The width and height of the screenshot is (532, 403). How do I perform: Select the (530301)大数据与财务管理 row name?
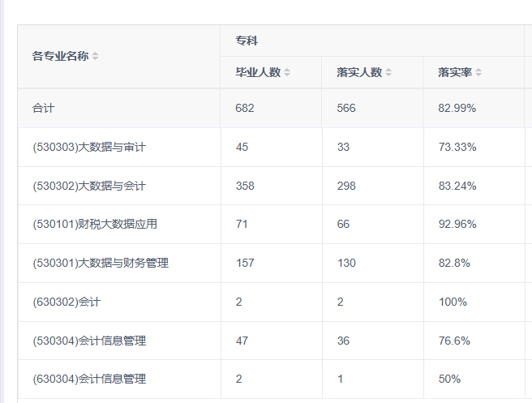point(100,263)
